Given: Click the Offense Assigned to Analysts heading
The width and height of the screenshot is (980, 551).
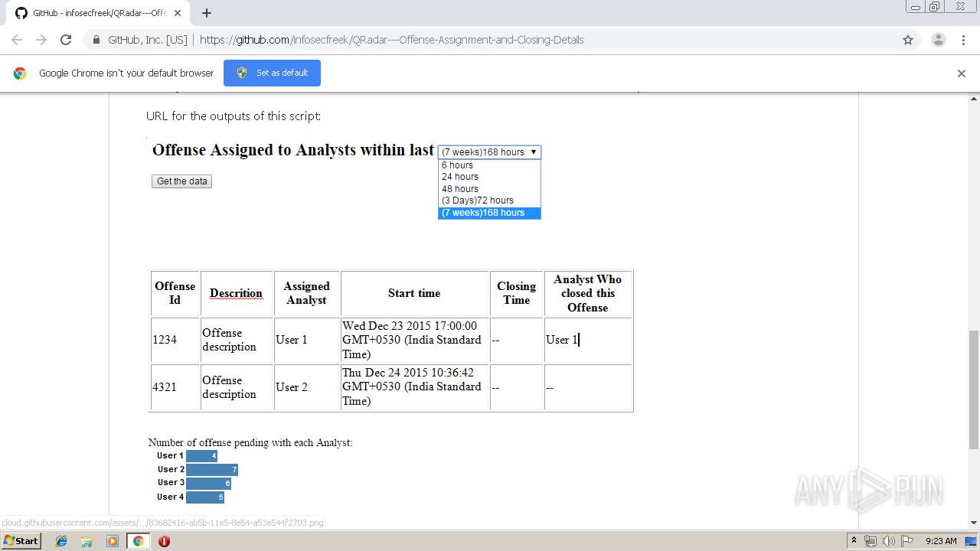Looking at the screenshot, I should click(293, 150).
